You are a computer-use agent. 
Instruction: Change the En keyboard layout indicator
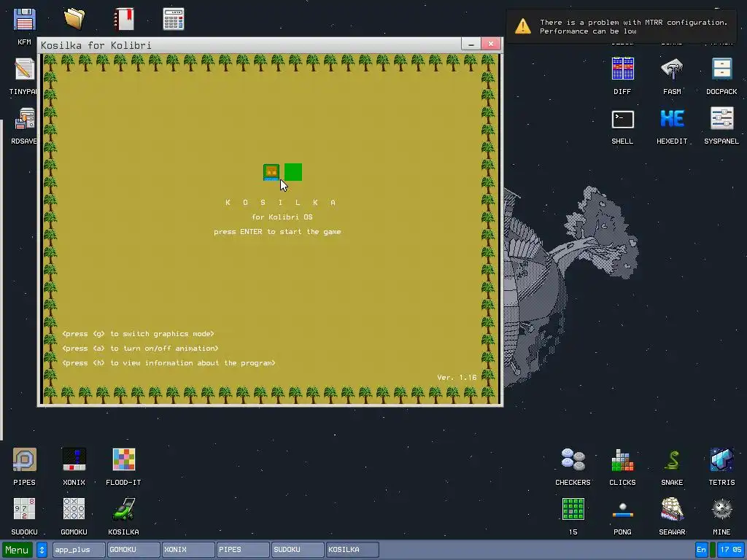pyautogui.click(x=701, y=550)
